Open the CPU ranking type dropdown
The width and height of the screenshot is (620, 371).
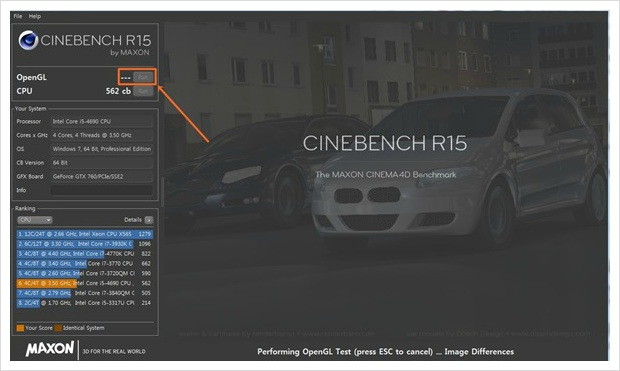(35, 220)
